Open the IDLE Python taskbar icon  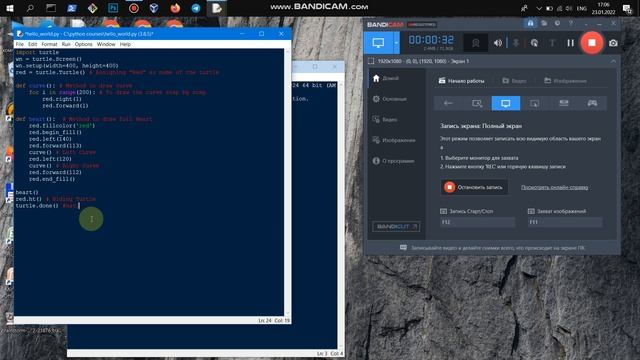pyautogui.click(x=217, y=8)
